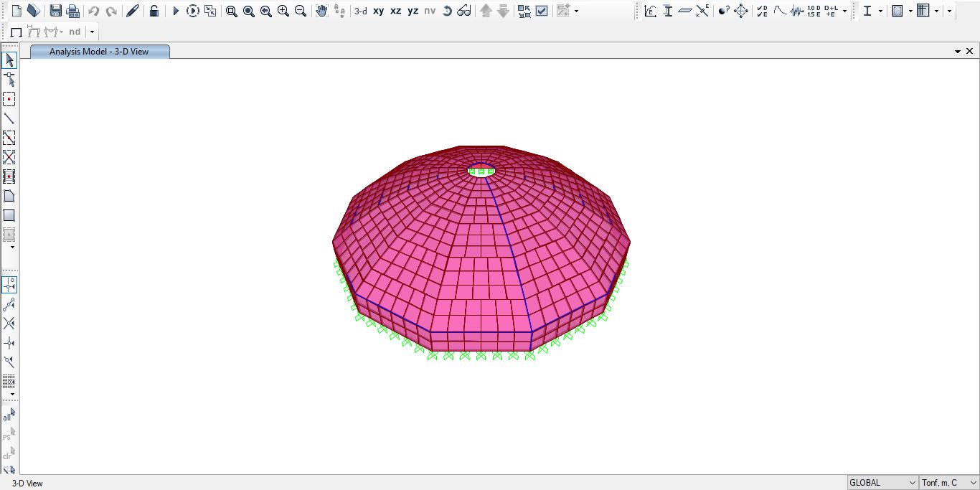
Task: Define load combinations D+L+E icon
Action: (x=831, y=11)
